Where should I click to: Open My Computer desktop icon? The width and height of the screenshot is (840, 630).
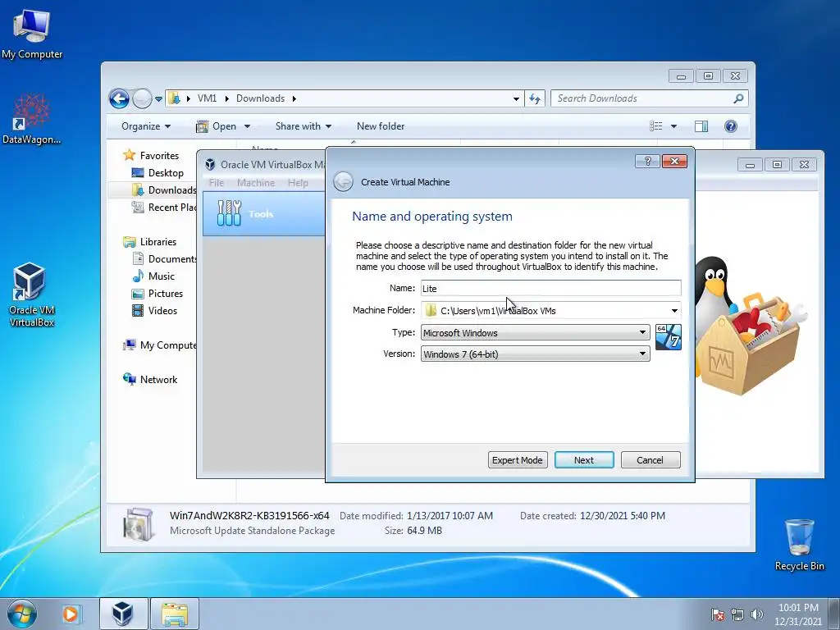[32, 33]
